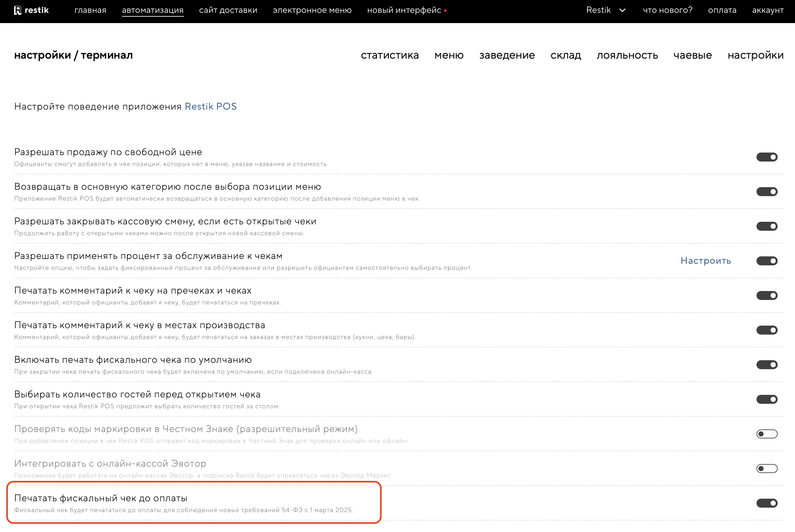This screenshot has width=795, height=532.
Task: Click the Restik logo icon
Action: tap(18, 11)
